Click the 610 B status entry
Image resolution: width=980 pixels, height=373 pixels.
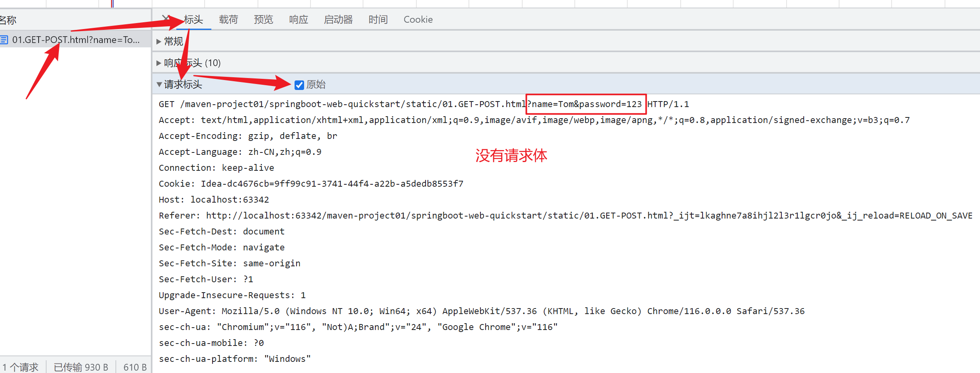pos(135,367)
